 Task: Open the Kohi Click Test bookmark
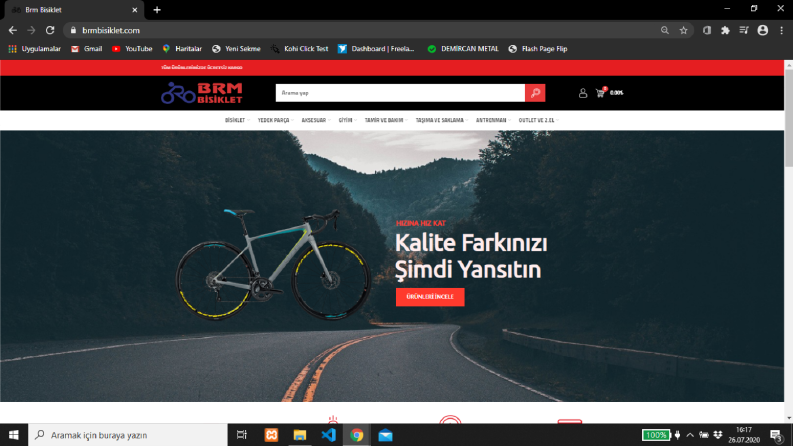299,49
